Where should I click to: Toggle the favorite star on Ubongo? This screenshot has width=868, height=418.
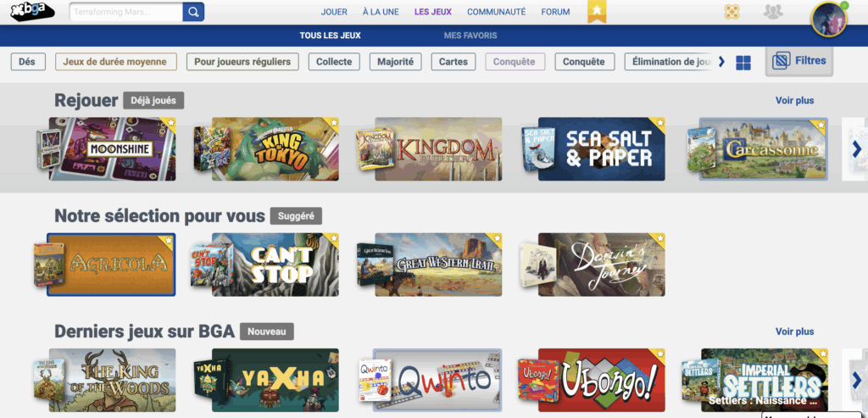[659, 354]
